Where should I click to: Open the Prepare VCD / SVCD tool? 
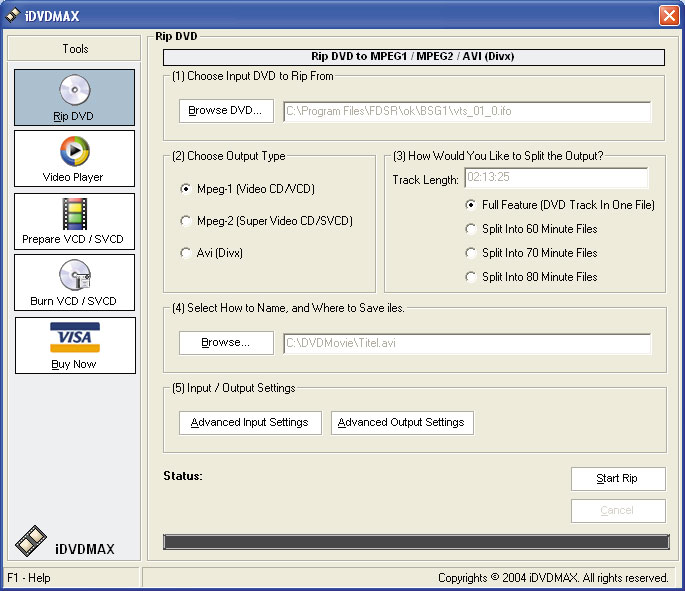[x=75, y=221]
